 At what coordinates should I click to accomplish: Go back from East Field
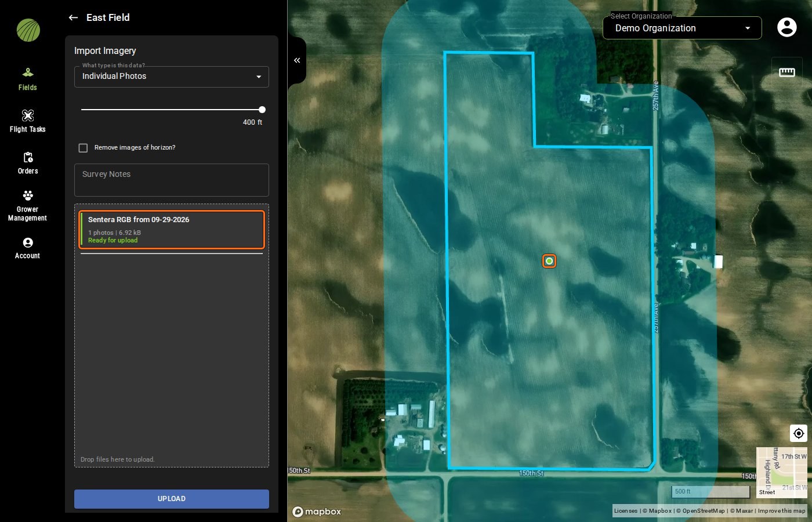pyautogui.click(x=73, y=17)
